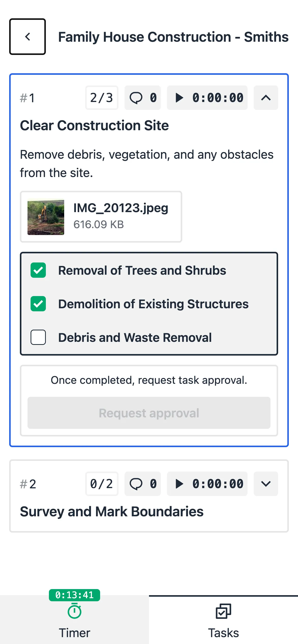Open the 2/3 checklist progress counter
The image size is (298, 644).
tap(102, 98)
